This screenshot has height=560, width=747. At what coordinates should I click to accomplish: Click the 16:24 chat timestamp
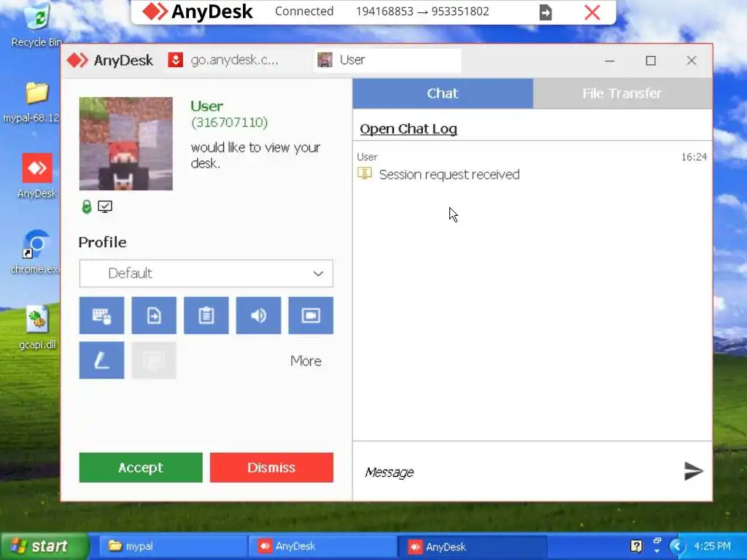[x=694, y=157]
